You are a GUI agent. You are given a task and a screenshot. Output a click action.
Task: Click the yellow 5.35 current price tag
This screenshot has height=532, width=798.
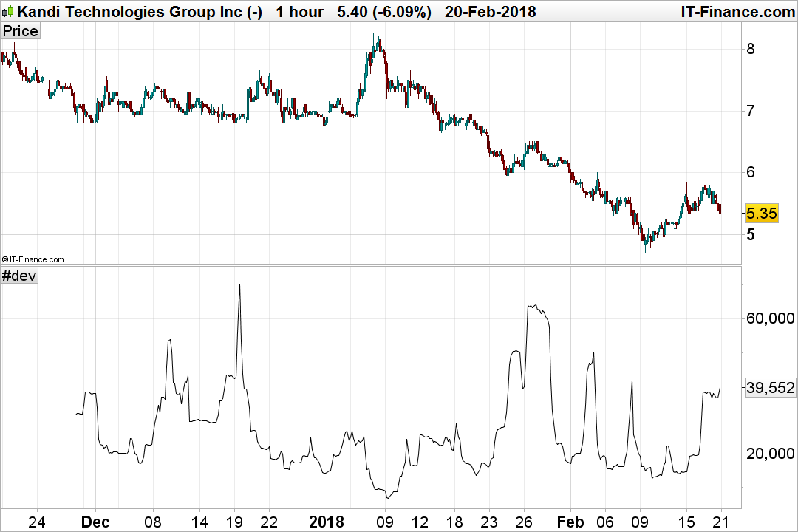click(761, 213)
